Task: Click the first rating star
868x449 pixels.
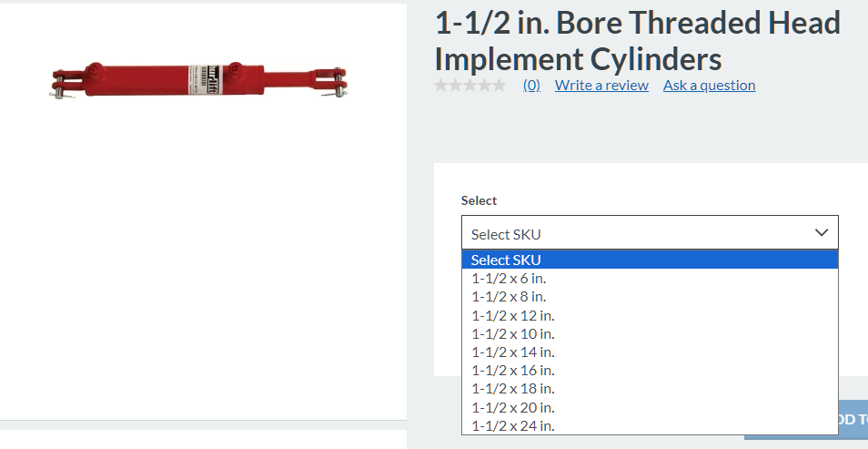Action: coord(441,86)
